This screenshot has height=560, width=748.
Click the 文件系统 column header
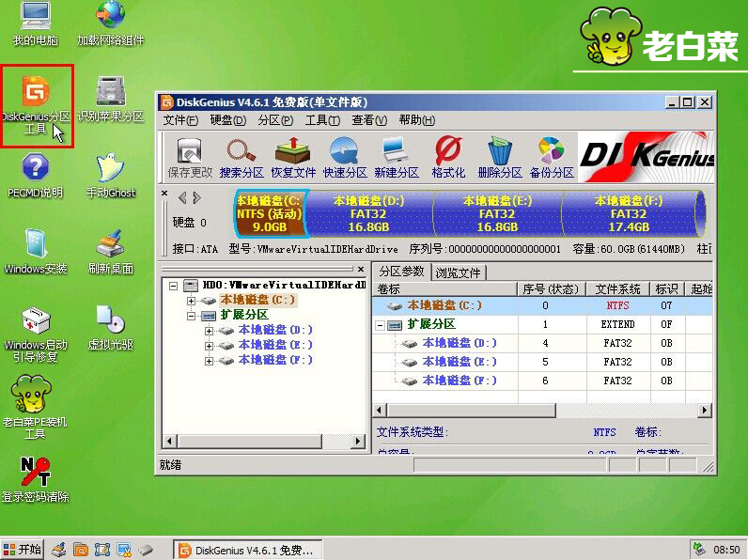(617, 289)
